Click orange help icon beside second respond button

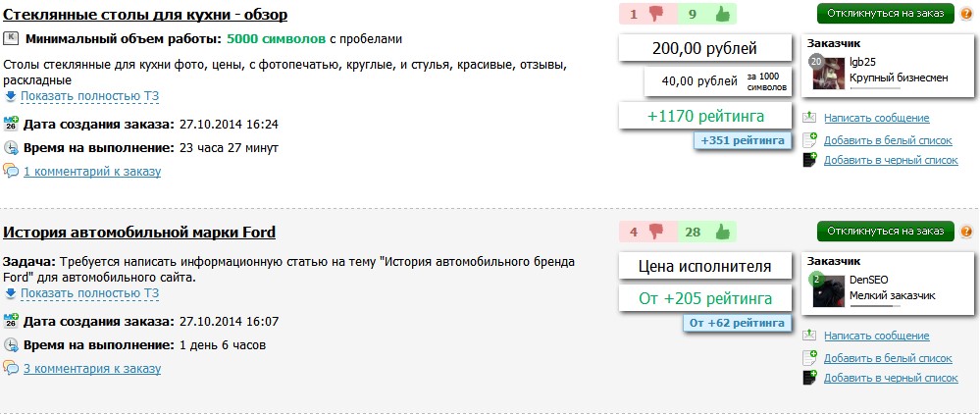(x=966, y=233)
